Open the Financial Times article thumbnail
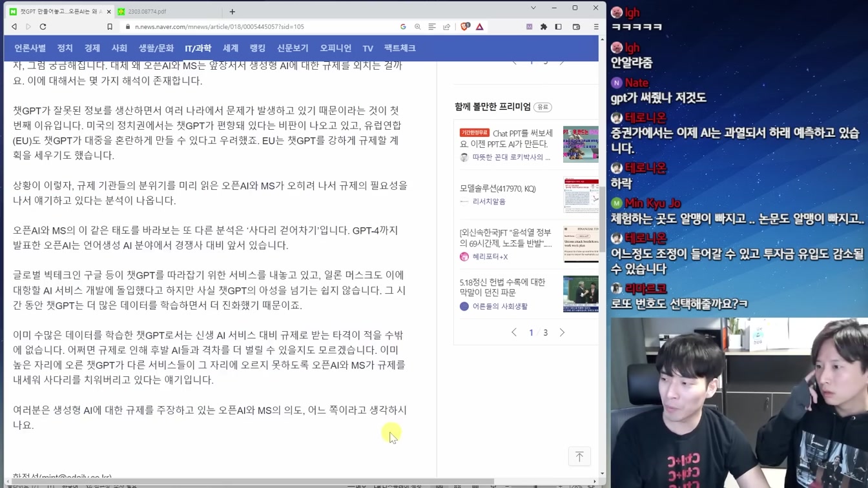 (581, 244)
